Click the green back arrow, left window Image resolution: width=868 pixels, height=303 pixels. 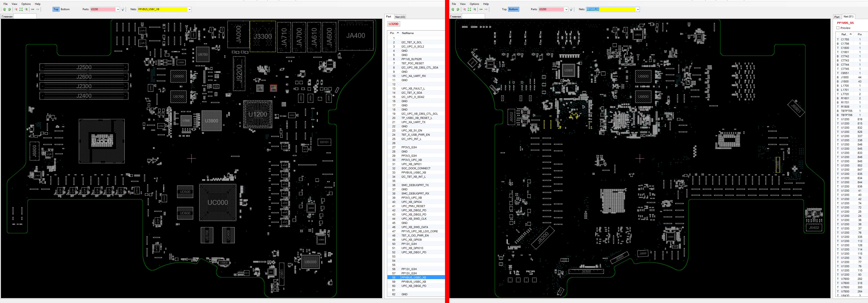tap(33, 10)
